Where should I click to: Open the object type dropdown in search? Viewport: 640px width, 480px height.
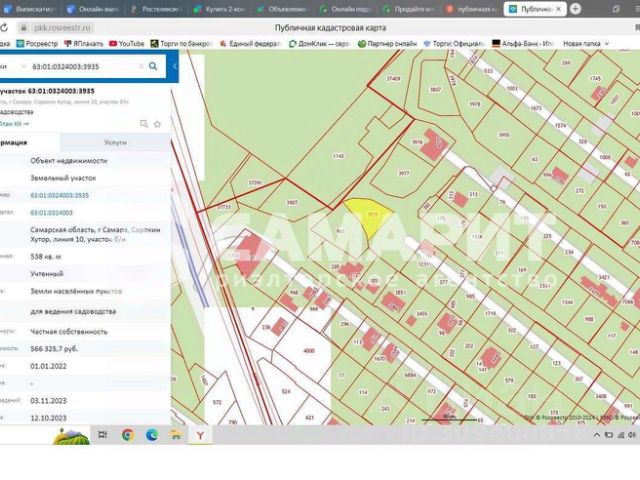click(23, 66)
